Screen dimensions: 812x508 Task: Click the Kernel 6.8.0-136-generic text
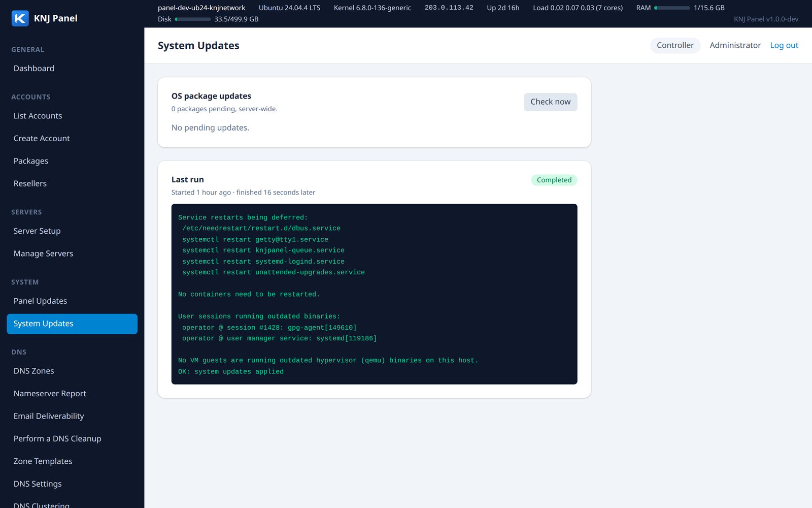[373, 8]
